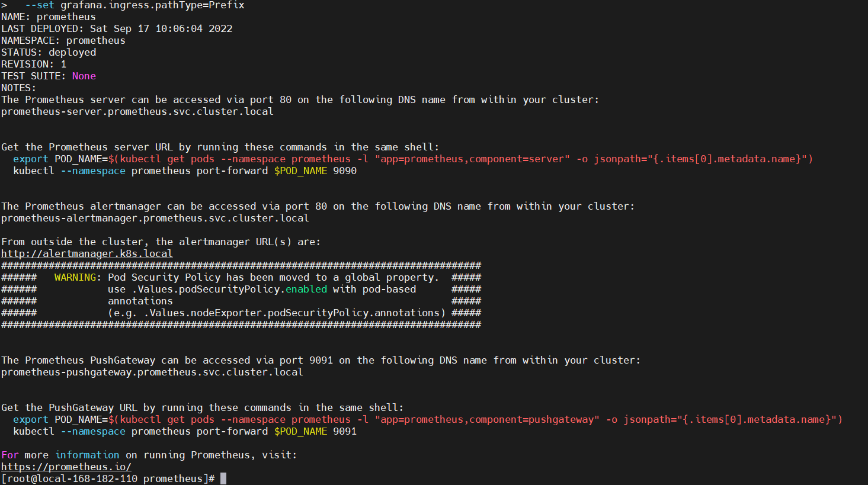
Task: Click the magenta "None" test suite value
Action: tap(84, 76)
